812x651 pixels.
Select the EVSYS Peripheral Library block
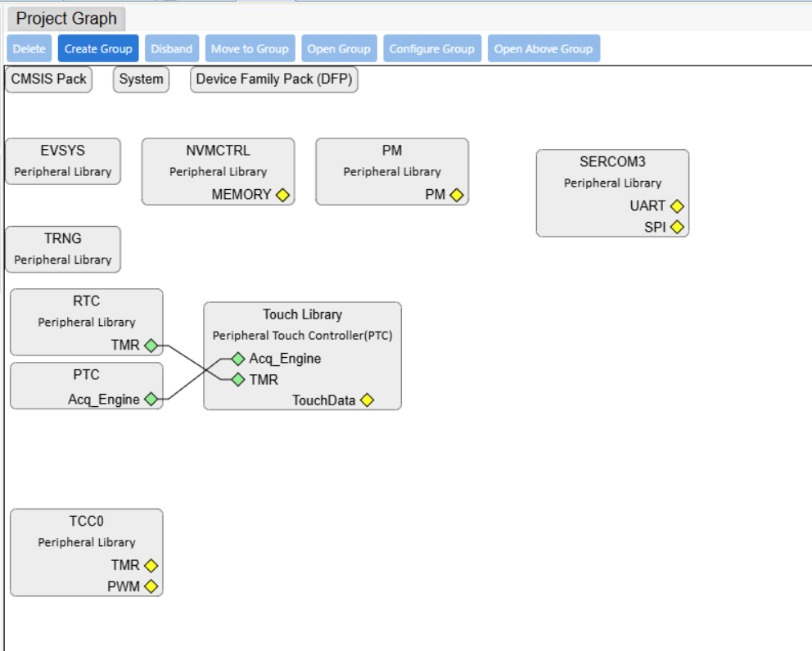pyautogui.click(x=63, y=161)
